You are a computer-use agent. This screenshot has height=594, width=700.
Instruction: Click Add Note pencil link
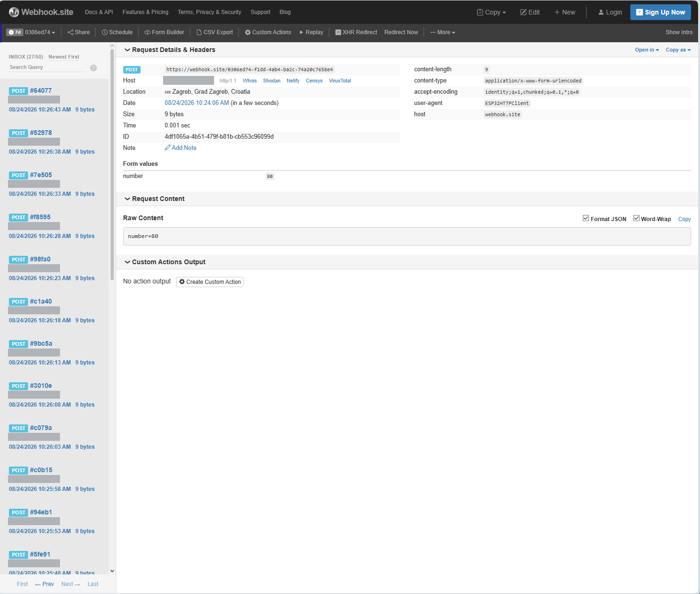180,148
